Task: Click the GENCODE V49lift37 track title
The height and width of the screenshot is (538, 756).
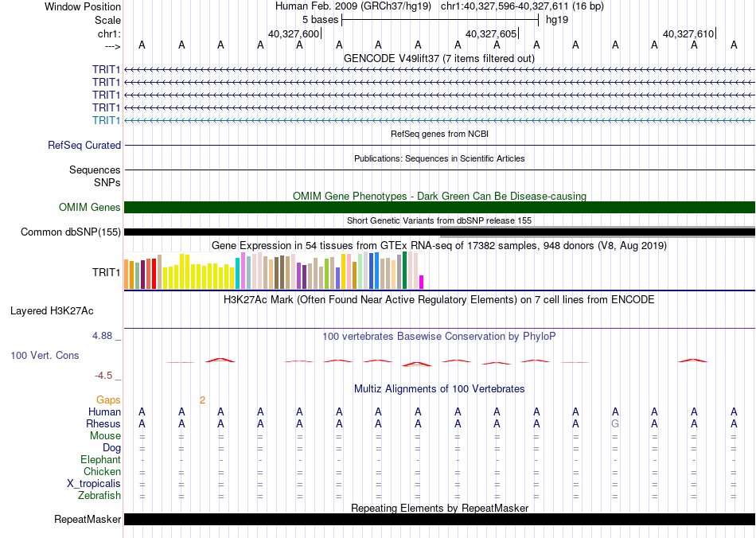Action: [x=439, y=58]
